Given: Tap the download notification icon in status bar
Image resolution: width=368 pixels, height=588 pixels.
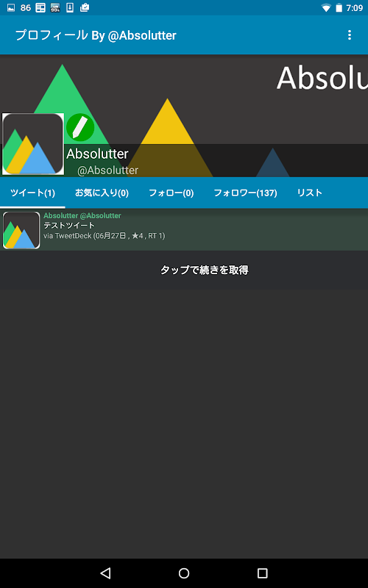Looking at the screenshot, I should (70, 8).
